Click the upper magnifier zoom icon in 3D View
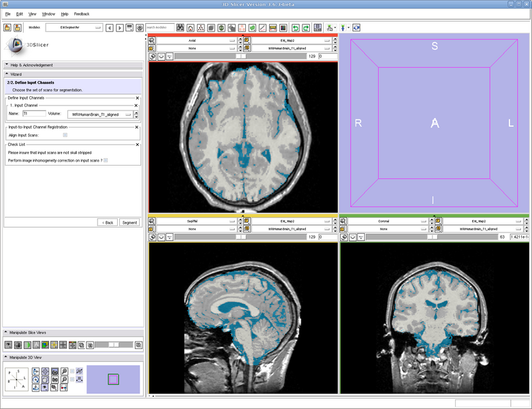The width and height of the screenshot is (532, 409). pos(64,372)
